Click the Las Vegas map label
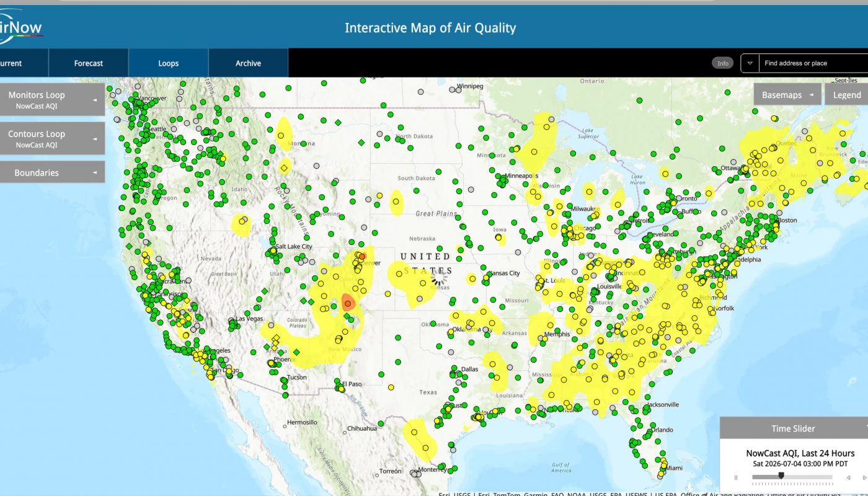The width and height of the screenshot is (868, 496). pyautogui.click(x=249, y=319)
